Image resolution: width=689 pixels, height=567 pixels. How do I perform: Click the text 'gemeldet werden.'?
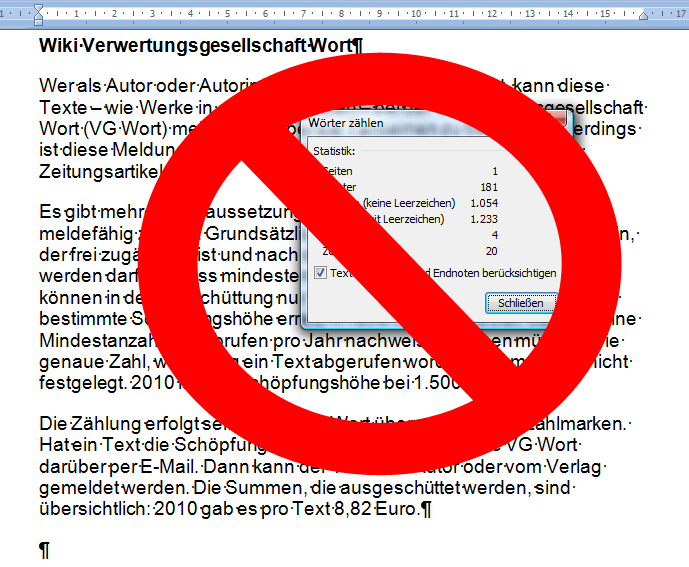coord(114,488)
